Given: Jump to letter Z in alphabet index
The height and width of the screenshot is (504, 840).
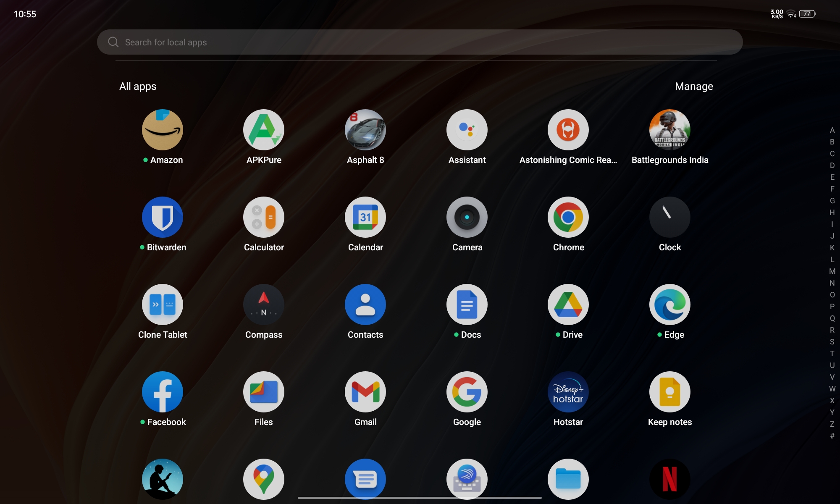Looking at the screenshot, I should pos(832,424).
